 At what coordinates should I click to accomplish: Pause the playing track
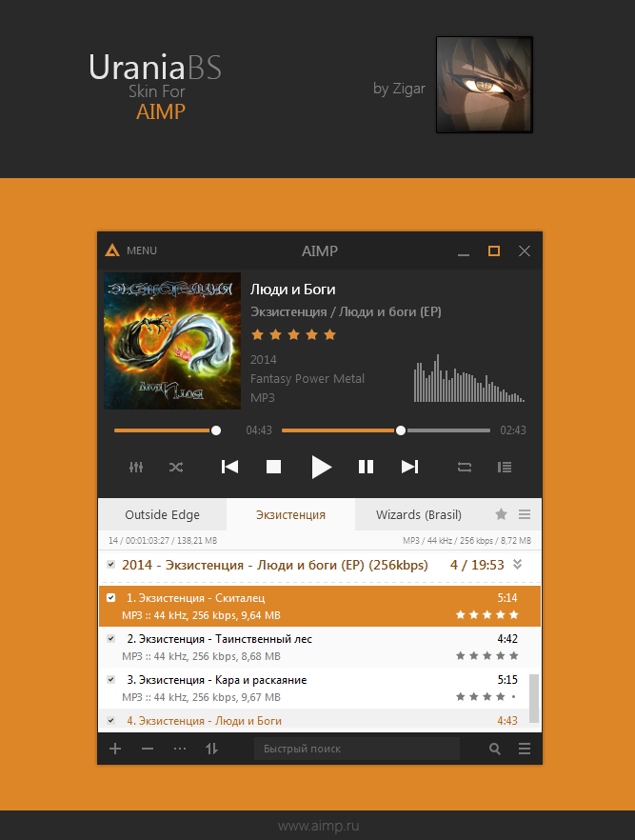(x=366, y=467)
